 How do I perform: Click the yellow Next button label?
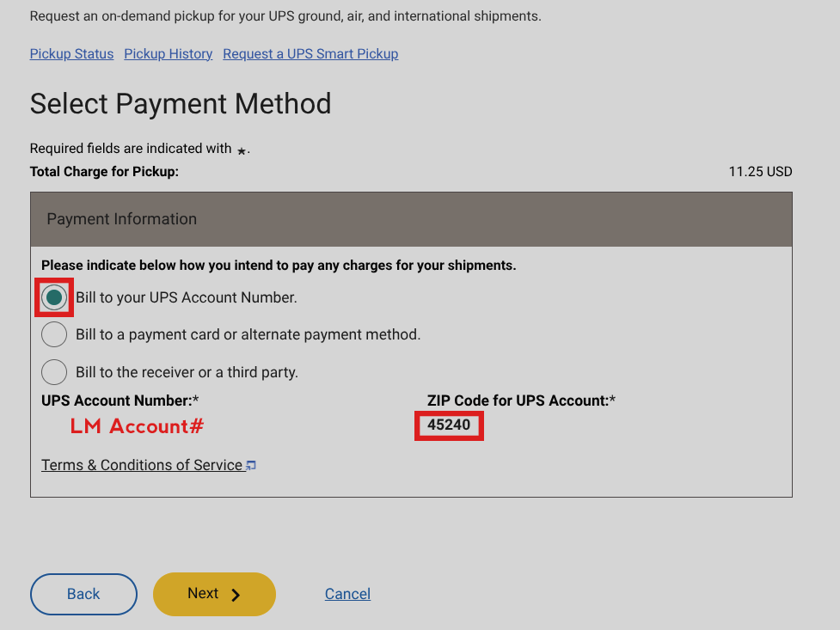pyautogui.click(x=203, y=593)
